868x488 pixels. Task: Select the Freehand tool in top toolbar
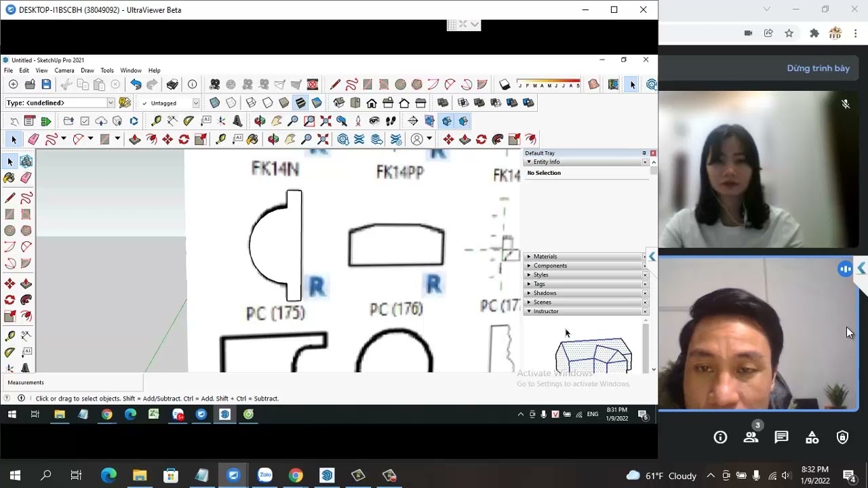[x=351, y=85]
